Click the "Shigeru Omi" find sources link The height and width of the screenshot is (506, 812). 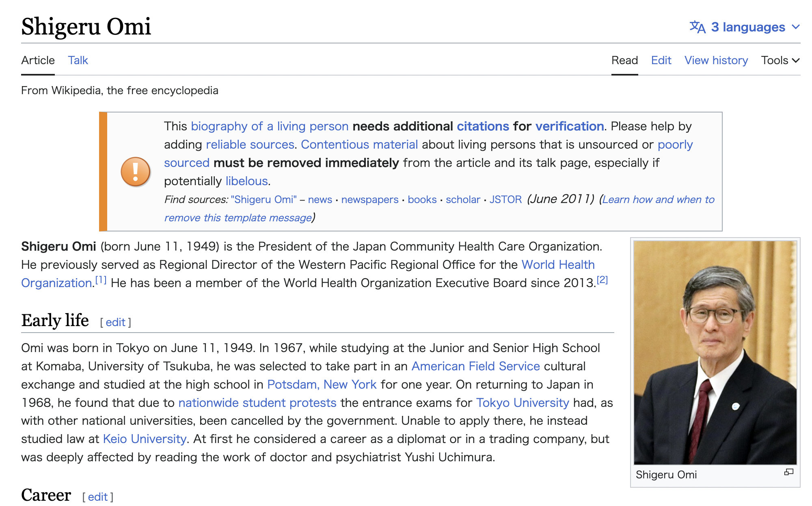tap(263, 199)
